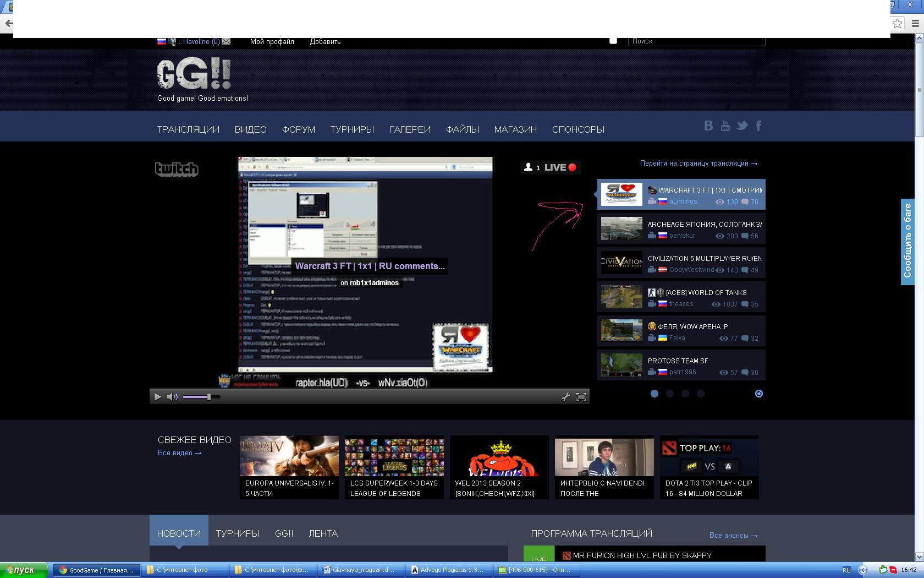Open the СПОНСОРЫ menu item
Viewport: 924px width, 578px height.
578,129
